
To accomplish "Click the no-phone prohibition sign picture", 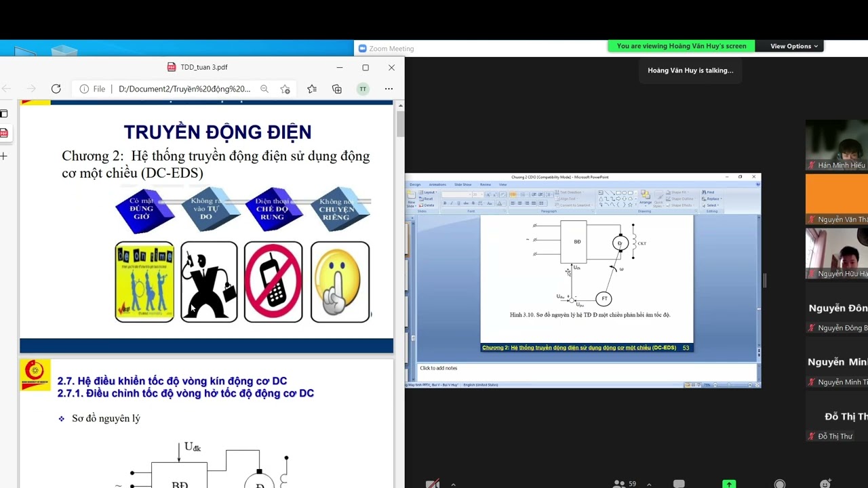I will 273,281.
